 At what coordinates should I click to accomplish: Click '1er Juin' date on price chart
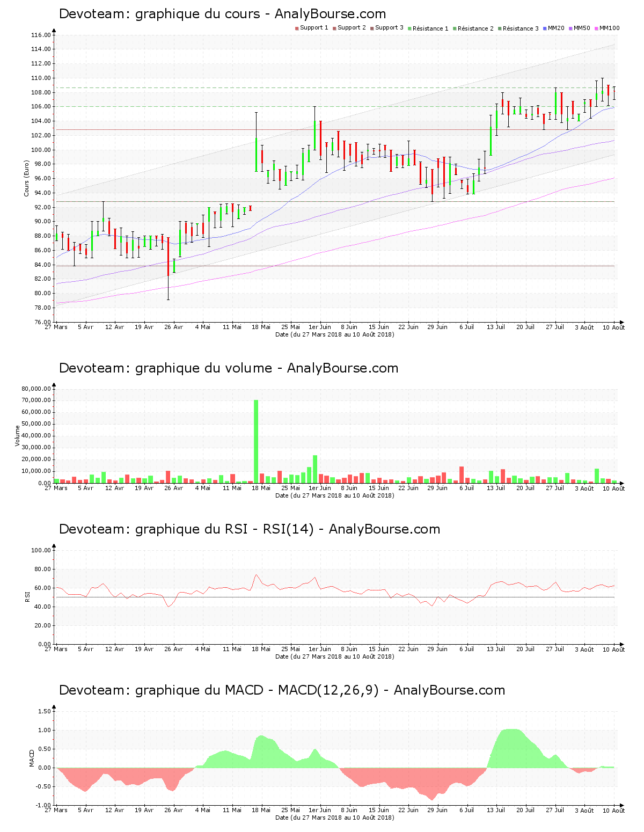pyautogui.click(x=320, y=327)
